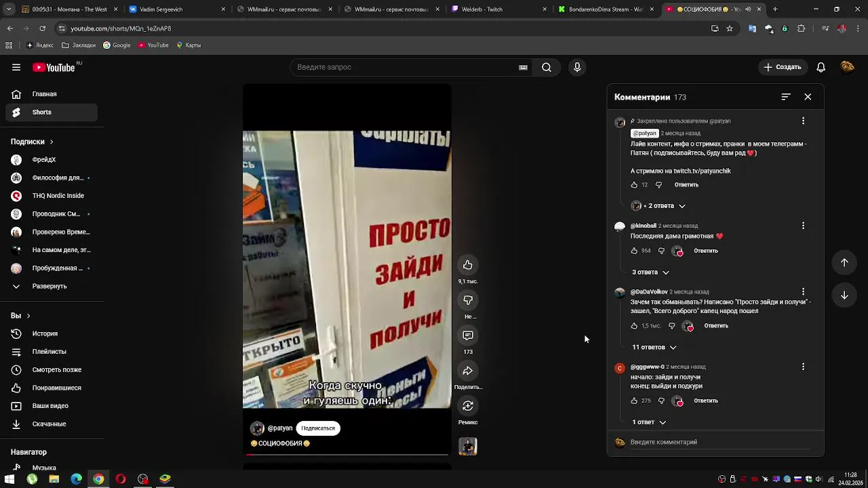Dislike the @DaDaVolkov comment
868x488 pixels.
coord(671,326)
